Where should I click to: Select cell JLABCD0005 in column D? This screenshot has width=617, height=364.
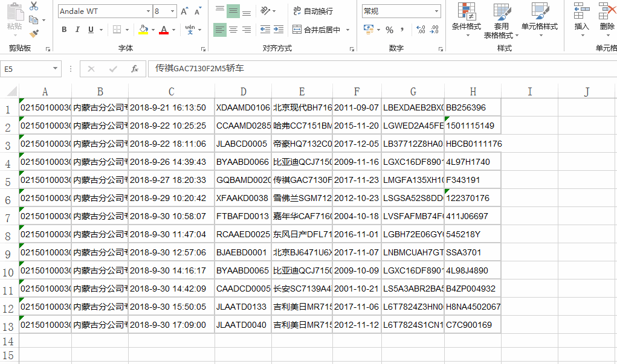click(x=243, y=144)
